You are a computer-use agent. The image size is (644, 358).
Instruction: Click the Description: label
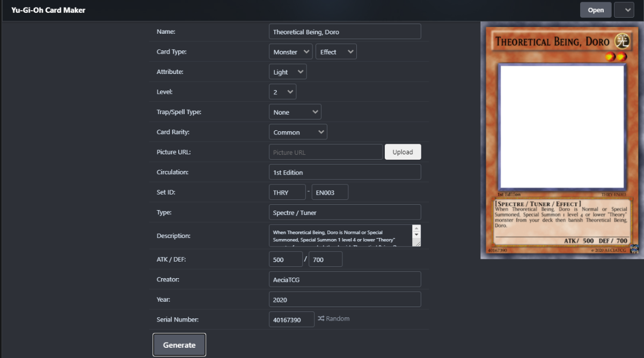[x=173, y=236]
